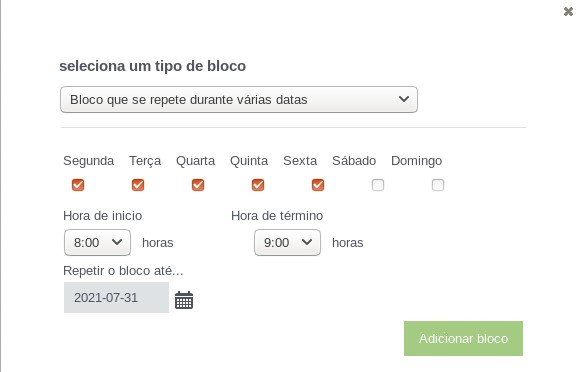Image resolution: width=579 pixels, height=372 pixels.
Task: Open the calendar date picker icon
Action: [184, 300]
